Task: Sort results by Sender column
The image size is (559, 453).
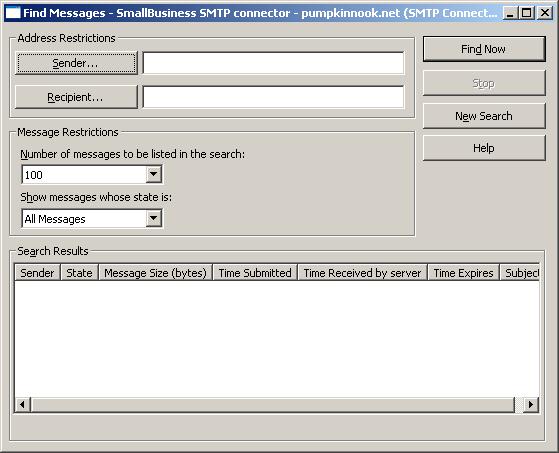Action: pyautogui.click(x=37, y=273)
